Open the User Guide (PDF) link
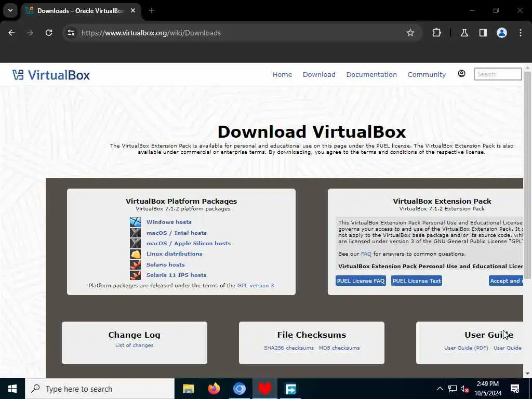Screen dimensions: 532x399 click(466, 348)
